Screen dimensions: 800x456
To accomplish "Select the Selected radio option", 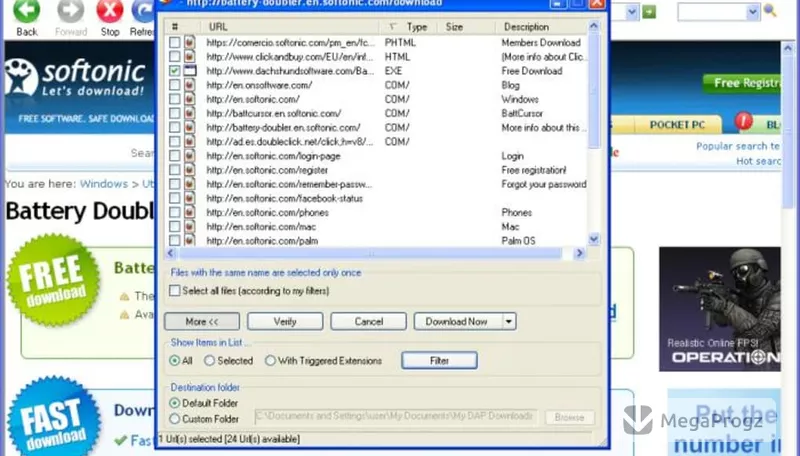I will pyautogui.click(x=209, y=361).
